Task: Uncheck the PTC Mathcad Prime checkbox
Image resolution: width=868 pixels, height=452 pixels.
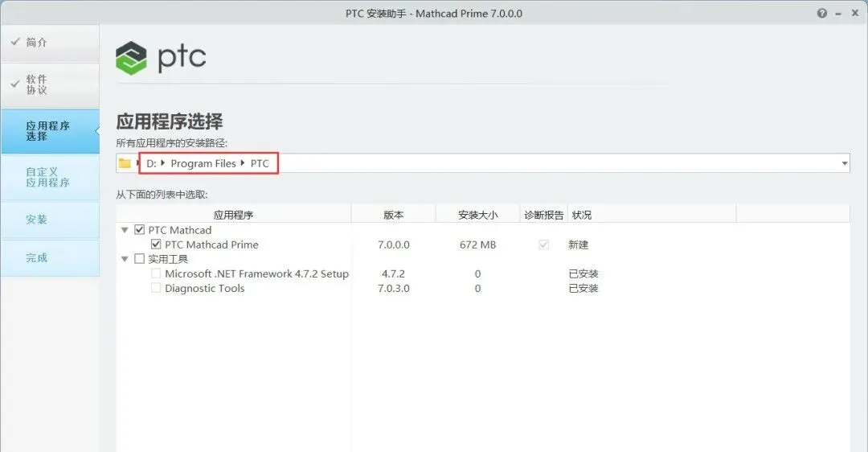Action: (x=156, y=244)
